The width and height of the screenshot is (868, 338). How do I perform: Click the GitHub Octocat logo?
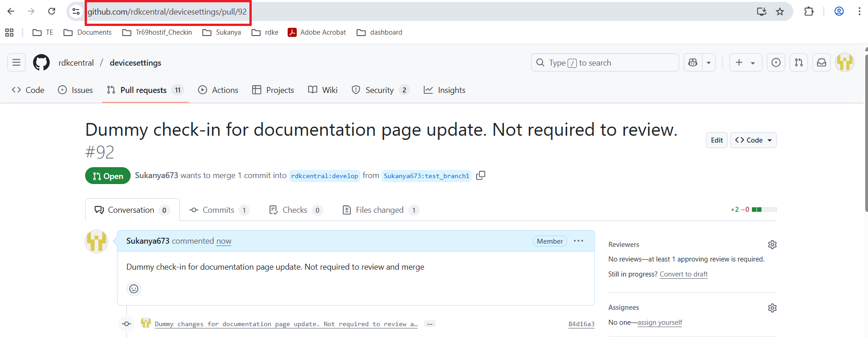(41, 62)
